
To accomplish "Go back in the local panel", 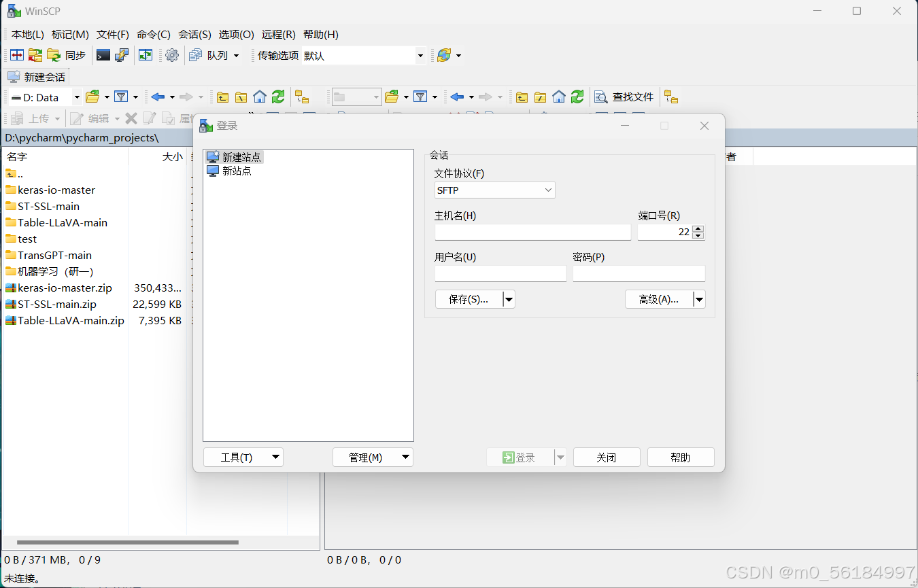I will tap(158, 97).
